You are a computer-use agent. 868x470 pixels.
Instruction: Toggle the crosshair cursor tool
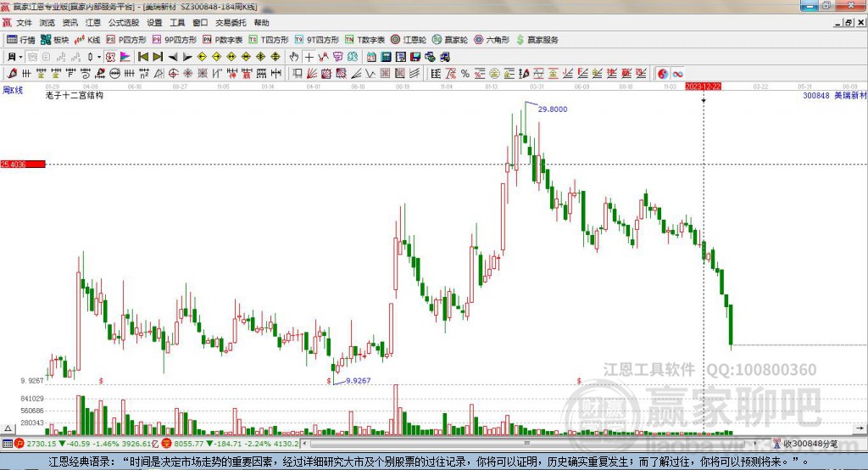(x=309, y=57)
